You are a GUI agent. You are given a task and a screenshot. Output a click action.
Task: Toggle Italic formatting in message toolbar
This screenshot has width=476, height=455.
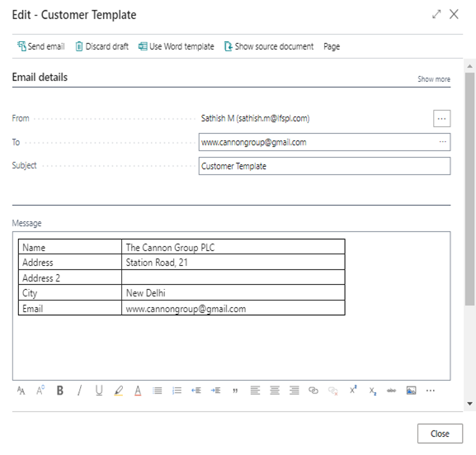[79, 391]
